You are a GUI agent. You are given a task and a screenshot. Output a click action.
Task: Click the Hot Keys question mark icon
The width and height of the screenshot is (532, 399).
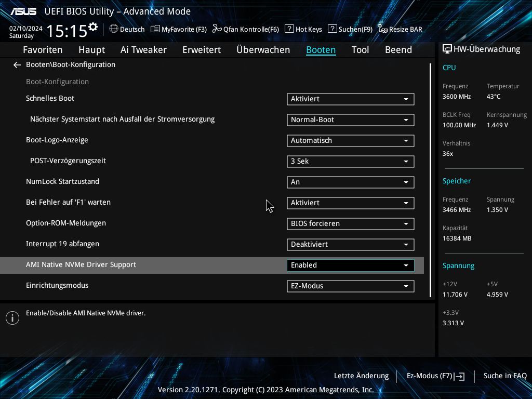coord(289,29)
